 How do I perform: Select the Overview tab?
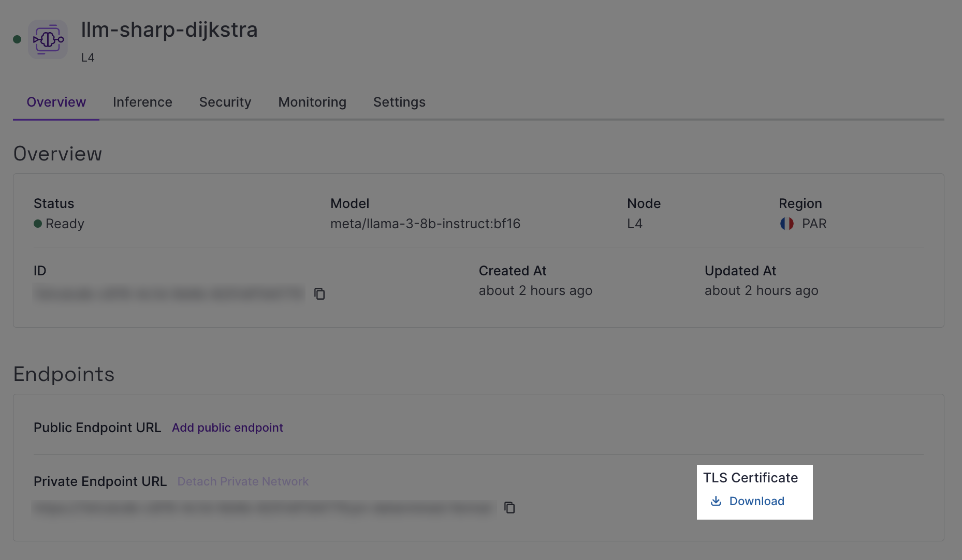56,102
